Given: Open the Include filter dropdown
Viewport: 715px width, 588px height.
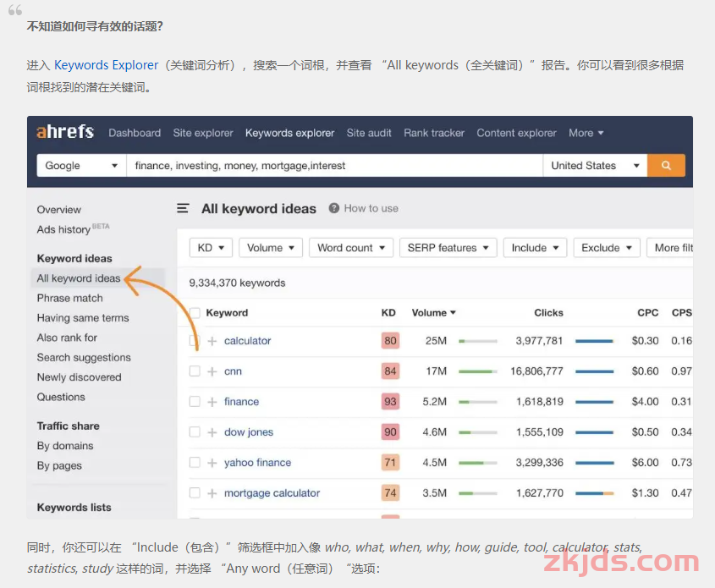Looking at the screenshot, I should (535, 248).
